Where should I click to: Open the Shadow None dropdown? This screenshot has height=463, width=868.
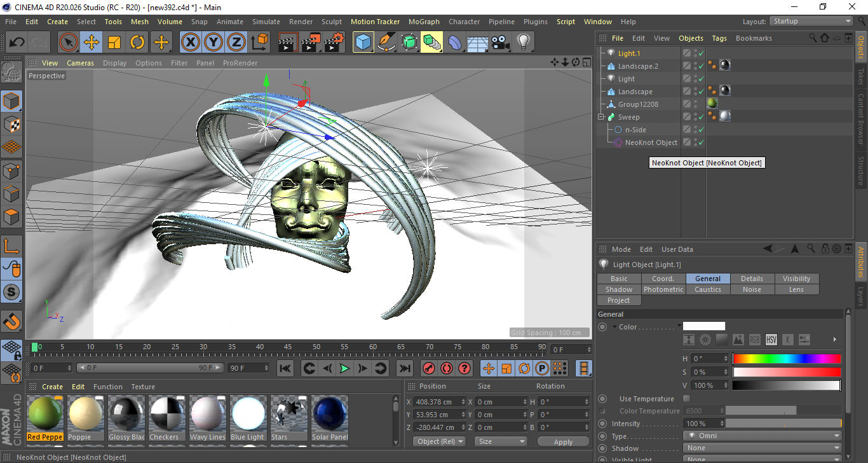pos(763,448)
